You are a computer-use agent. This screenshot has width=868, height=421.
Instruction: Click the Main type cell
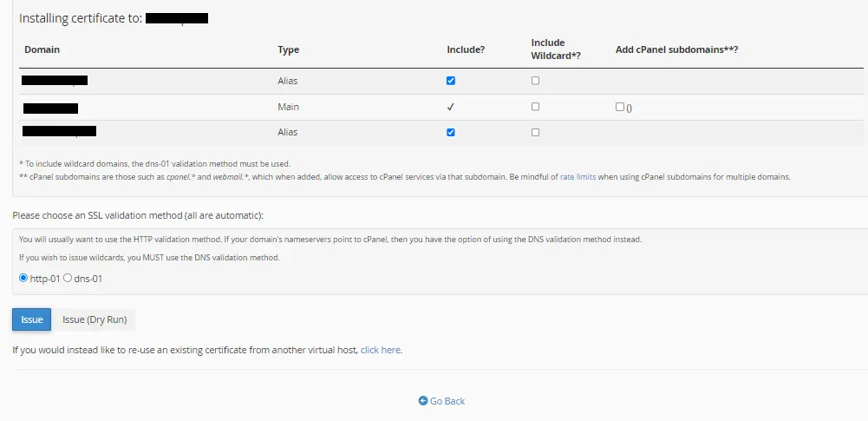click(x=289, y=107)
